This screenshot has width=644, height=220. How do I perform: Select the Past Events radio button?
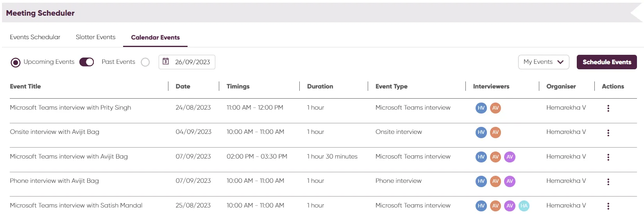(145, 62)
